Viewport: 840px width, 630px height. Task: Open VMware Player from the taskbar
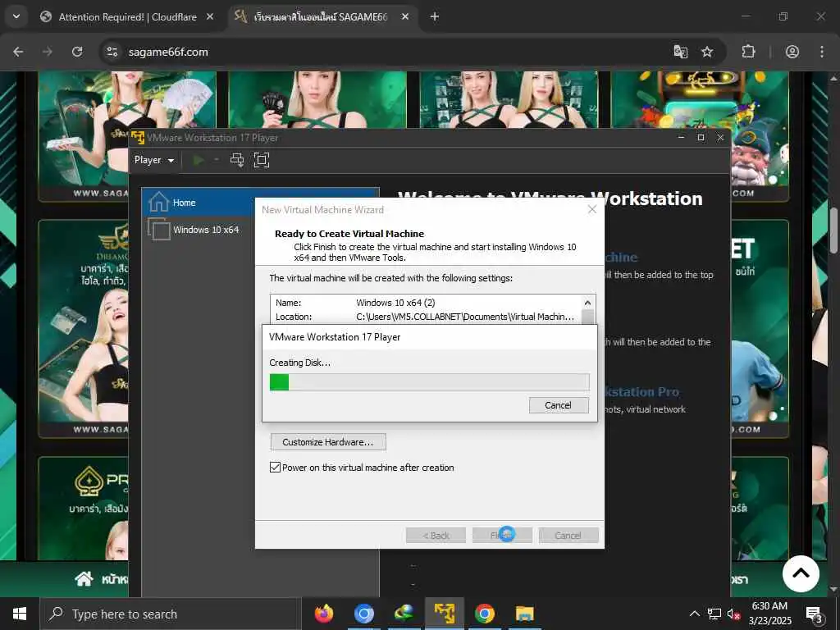[444, 614]
